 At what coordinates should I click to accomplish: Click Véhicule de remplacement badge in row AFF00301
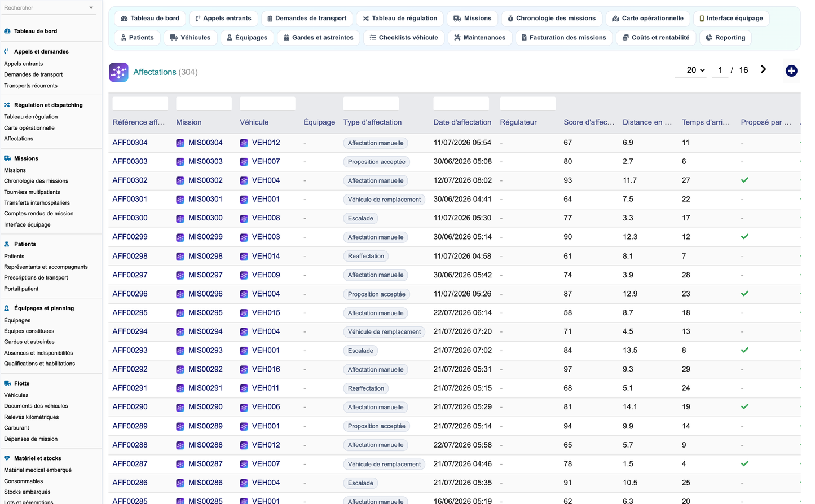384,200
